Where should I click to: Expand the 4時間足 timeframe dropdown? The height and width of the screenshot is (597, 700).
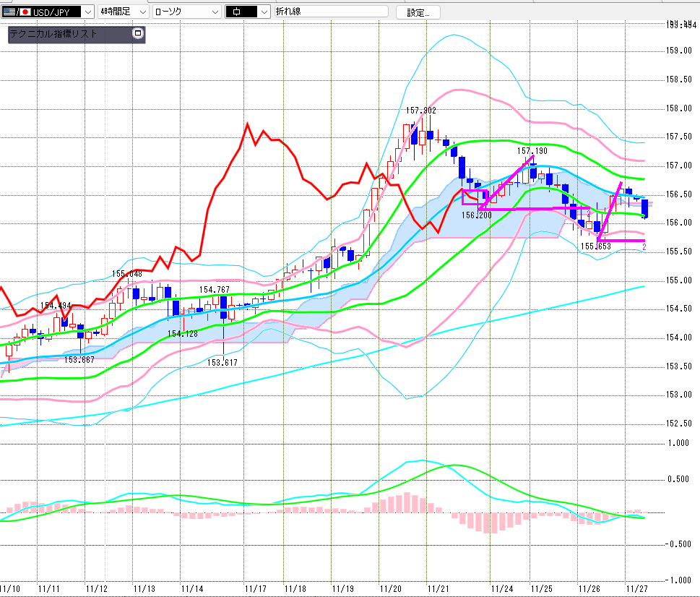click(142, 12)
